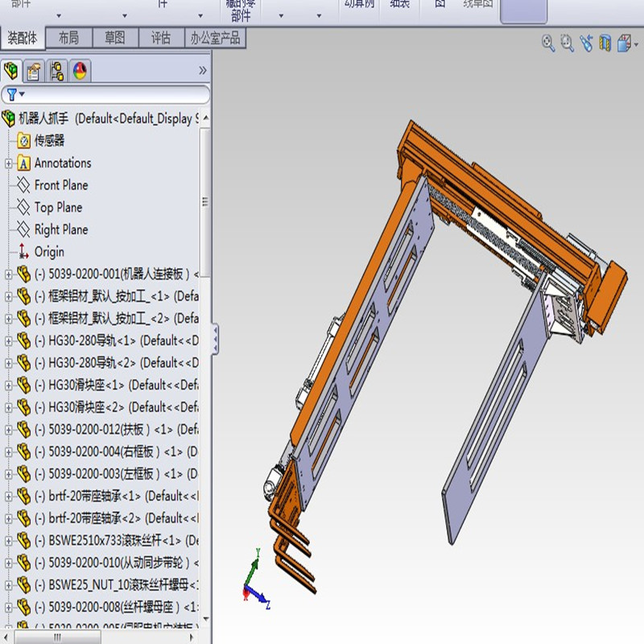
Task: Click the highlighted ribbon button at top right
Action: 523,10
